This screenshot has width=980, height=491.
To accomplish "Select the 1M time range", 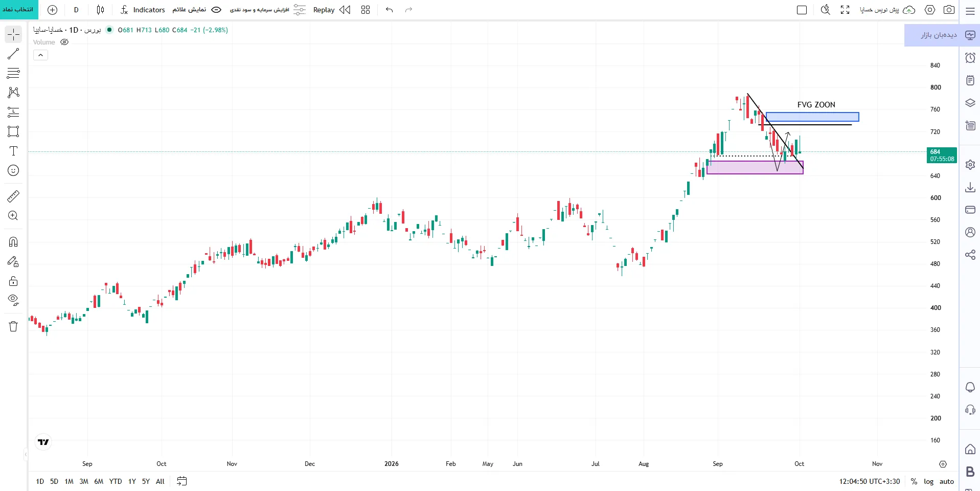I will pos(69,481).
